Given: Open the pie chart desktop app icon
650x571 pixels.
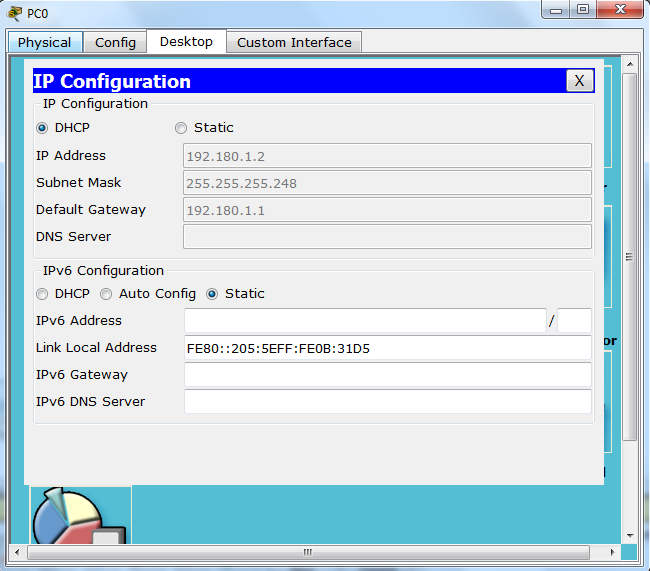Looking at the screenshot, I should [x=81, y=515].
